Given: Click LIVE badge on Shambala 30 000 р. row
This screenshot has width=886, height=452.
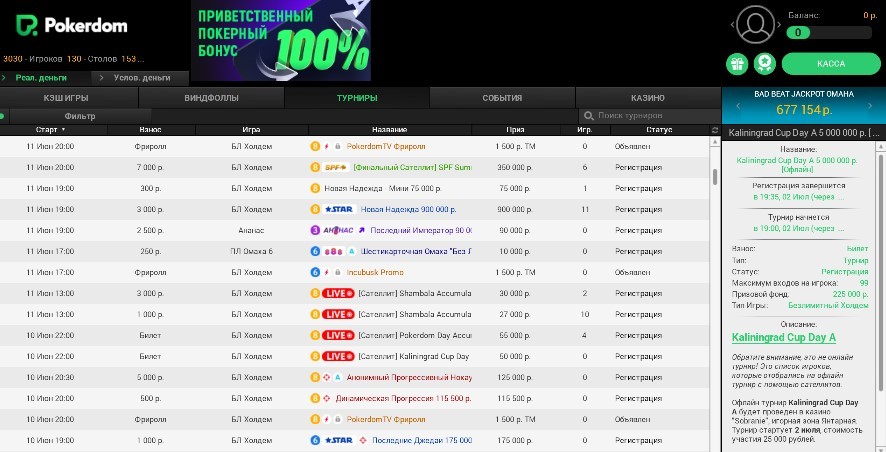Looking at the screenshot, I should [338, 293].
